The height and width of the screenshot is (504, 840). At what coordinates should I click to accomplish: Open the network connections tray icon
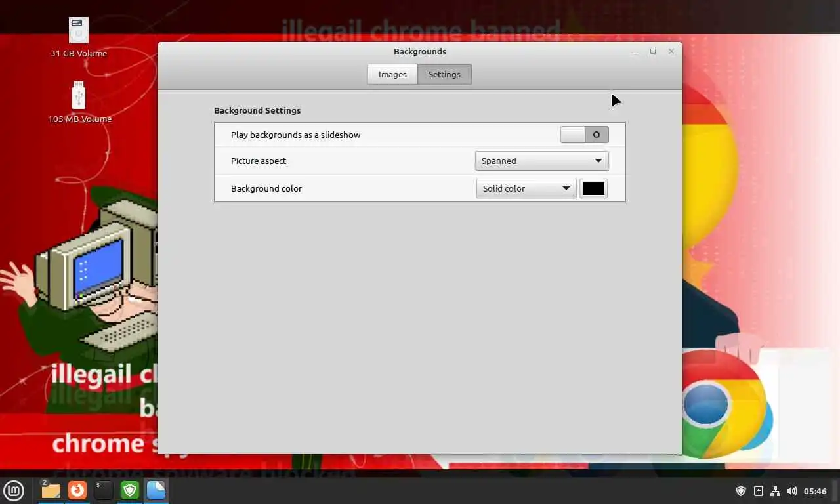click(x=775, y=491)
